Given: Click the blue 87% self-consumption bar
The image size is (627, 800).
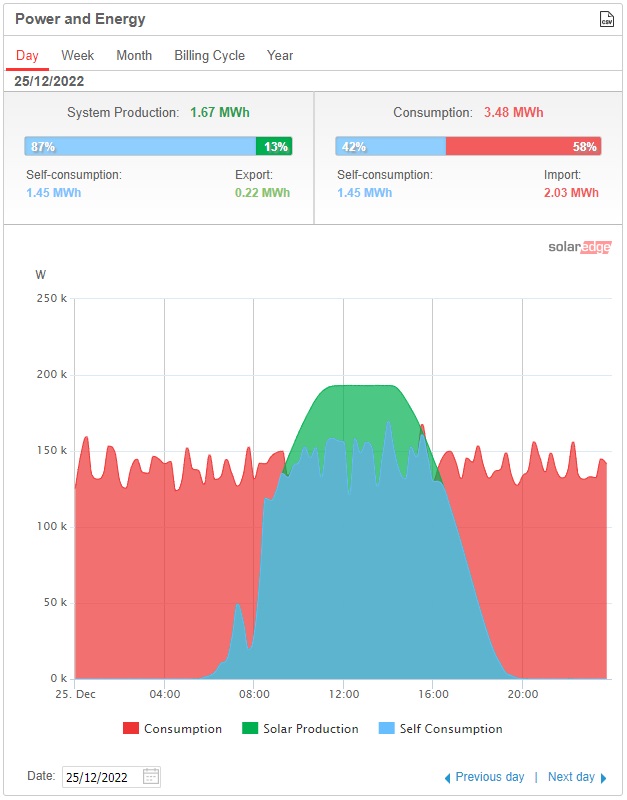Looking at the screenshot, I should pos(140,147).
